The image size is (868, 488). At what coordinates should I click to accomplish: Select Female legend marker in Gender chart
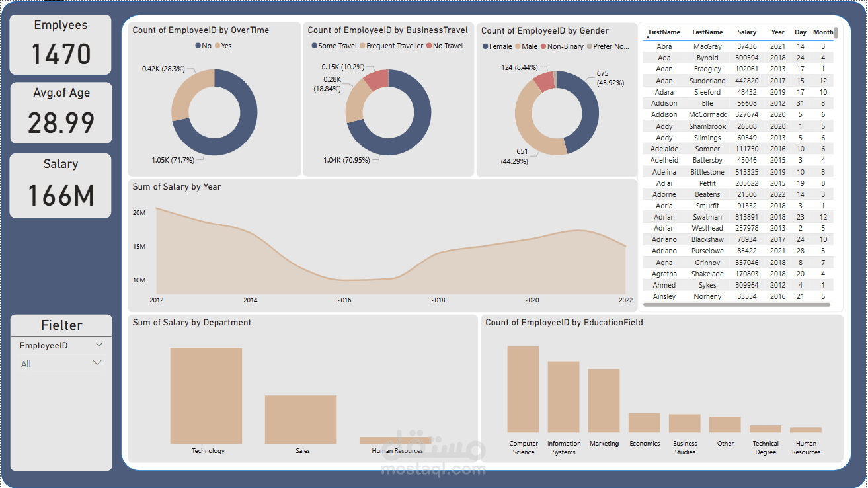[x=485, y=46]
